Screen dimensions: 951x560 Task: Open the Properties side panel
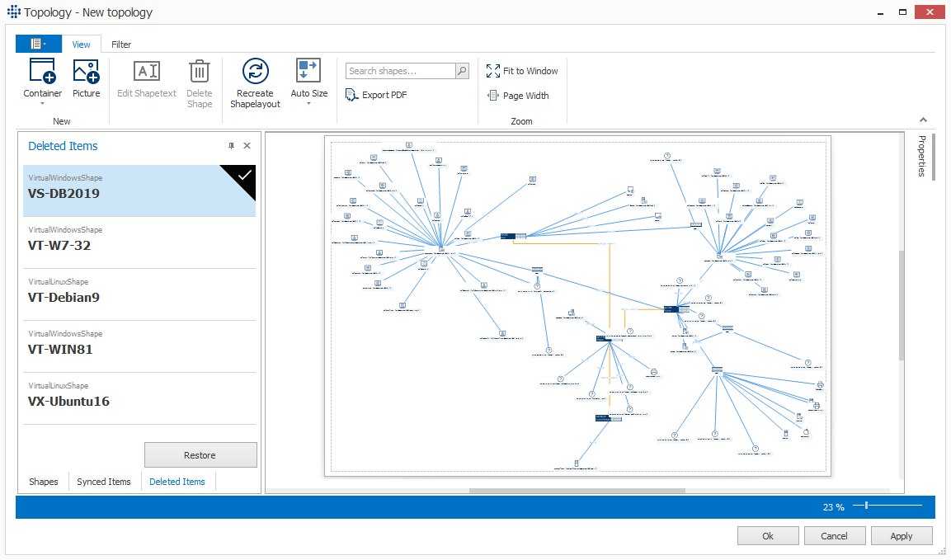pyautogui.click(x=922, y=156)
